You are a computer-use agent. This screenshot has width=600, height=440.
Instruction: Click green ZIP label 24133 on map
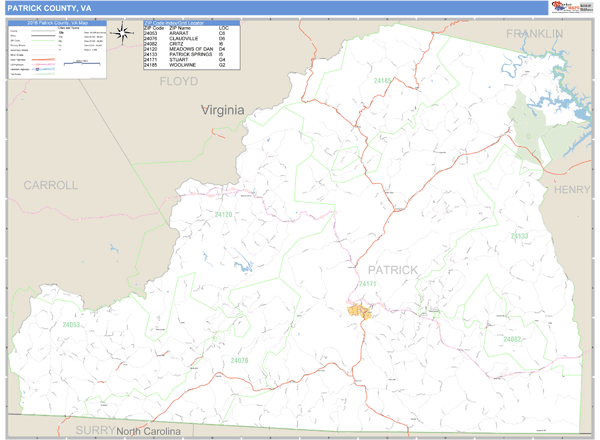[519, 236]
